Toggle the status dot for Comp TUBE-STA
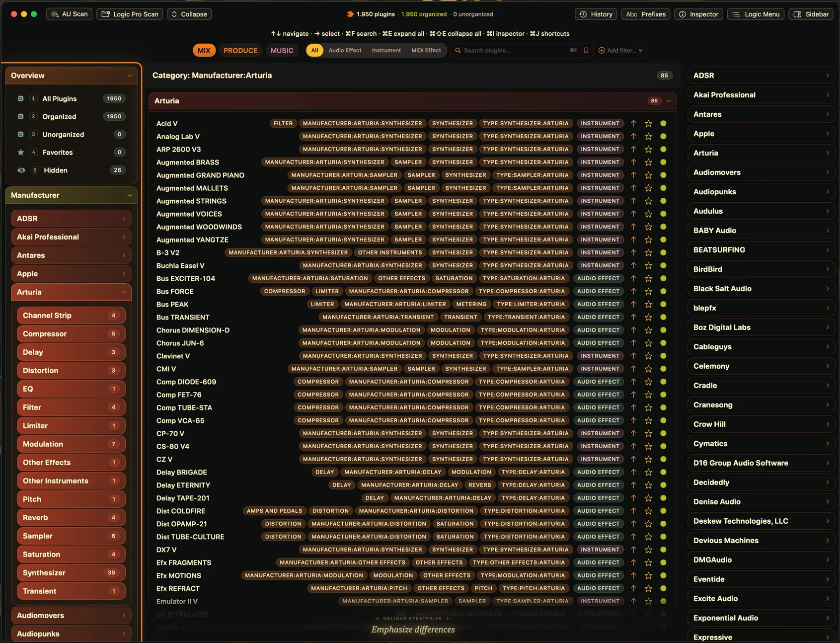 click(x=663, y=408)
